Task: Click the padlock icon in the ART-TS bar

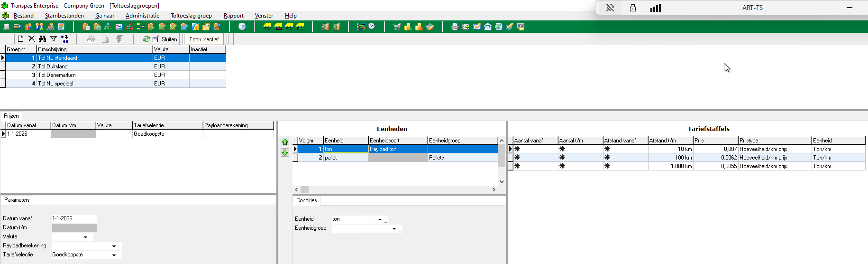Action: pyautogui.click(x=632, y=8)
